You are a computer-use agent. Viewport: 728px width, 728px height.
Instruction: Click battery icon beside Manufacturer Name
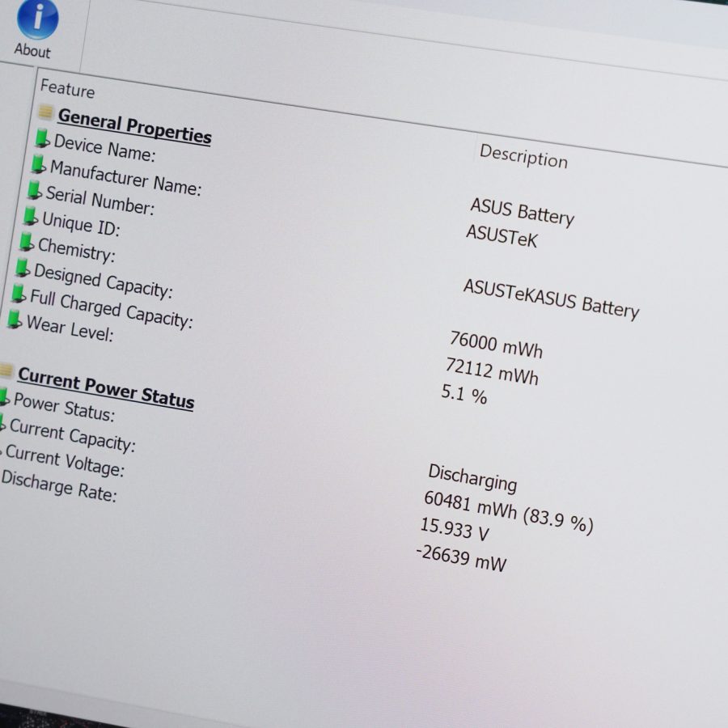[38, 164]
